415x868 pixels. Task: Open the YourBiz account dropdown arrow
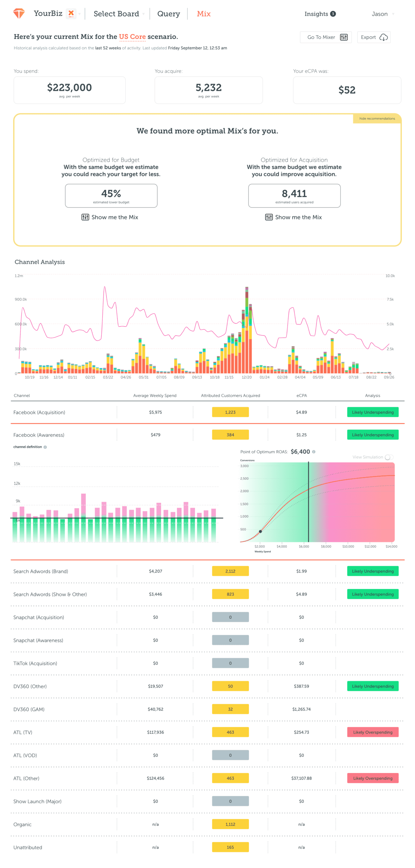click(80, 14)
